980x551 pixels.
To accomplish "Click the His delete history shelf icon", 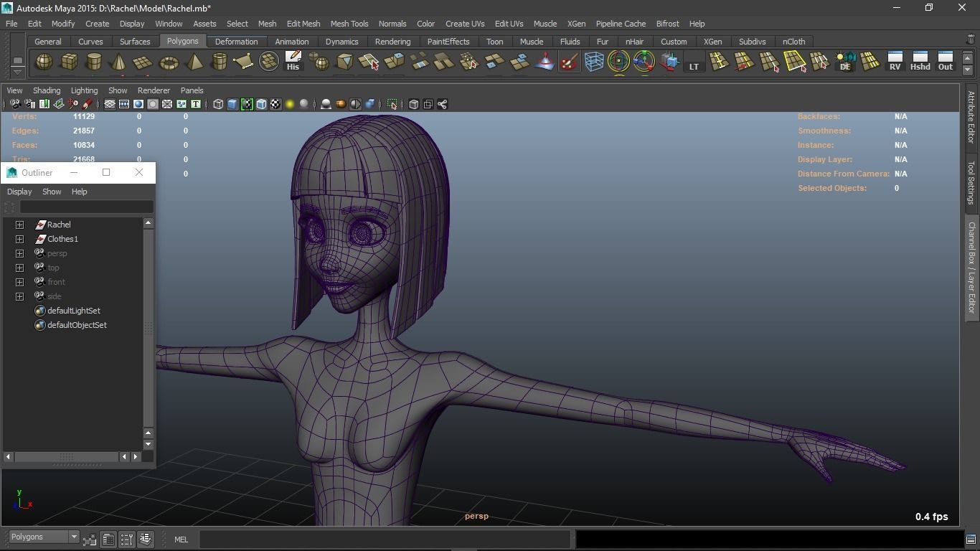I will pyautogui.click(x=293, y=62).
